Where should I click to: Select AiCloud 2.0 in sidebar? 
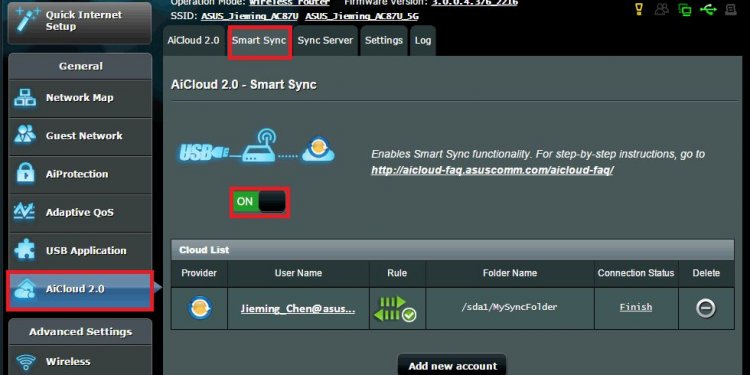80,289
